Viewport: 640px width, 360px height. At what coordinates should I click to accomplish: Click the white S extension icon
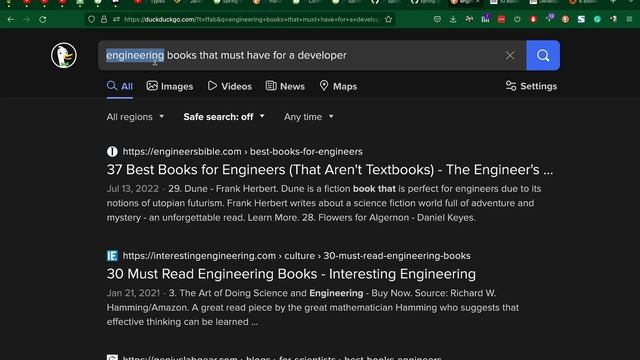pyautogui.click(x=581, y=19)
